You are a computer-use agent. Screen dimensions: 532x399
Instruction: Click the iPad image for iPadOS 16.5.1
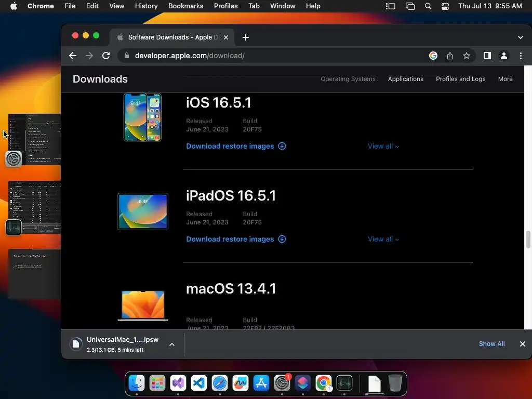[x=143, y=211]
